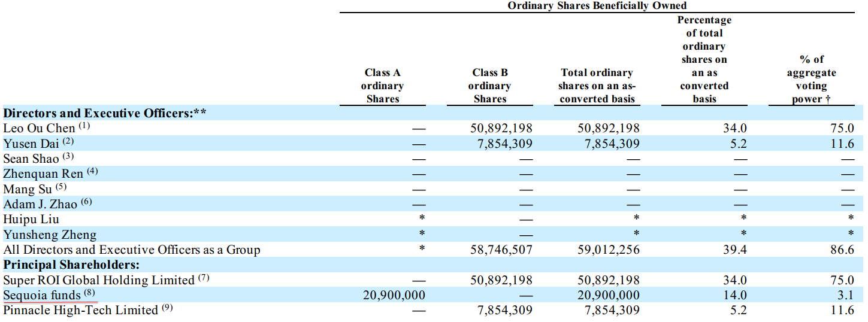Select the Super ROI Global Holding Limited name

pos(99,280)
